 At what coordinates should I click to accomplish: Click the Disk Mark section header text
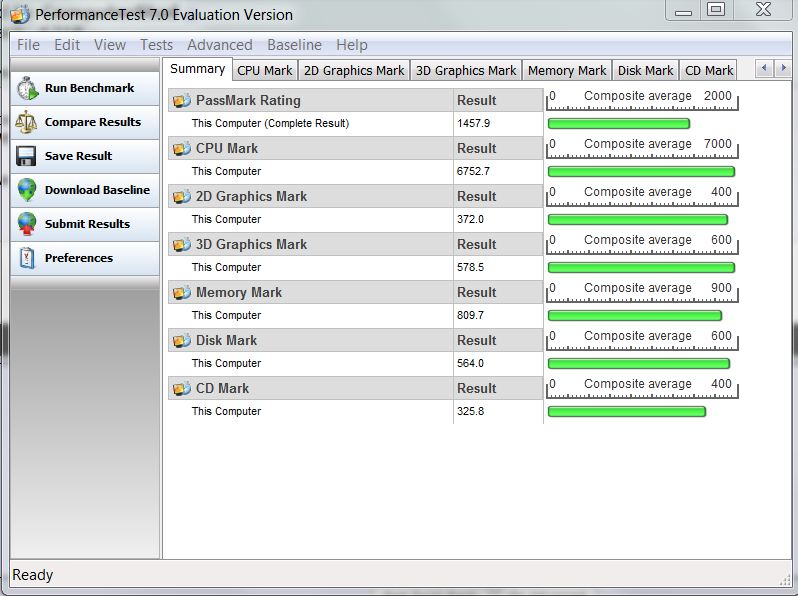(x=226, y=340)
